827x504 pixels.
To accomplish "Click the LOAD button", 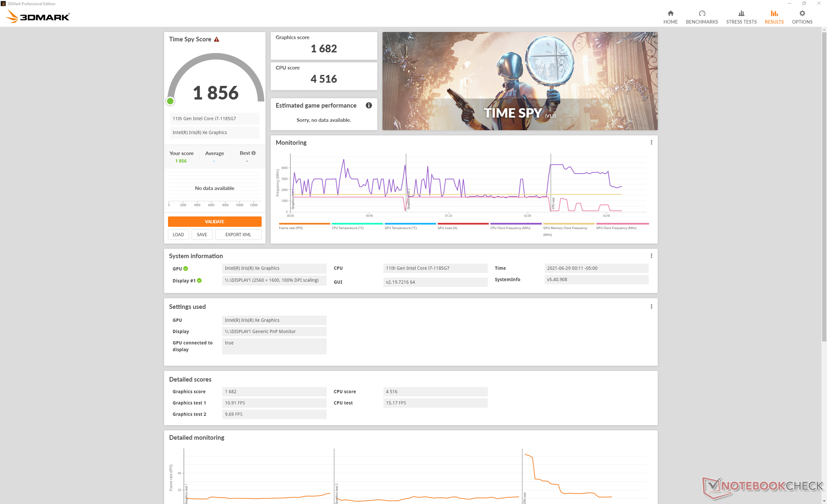I will click(178, 235).
